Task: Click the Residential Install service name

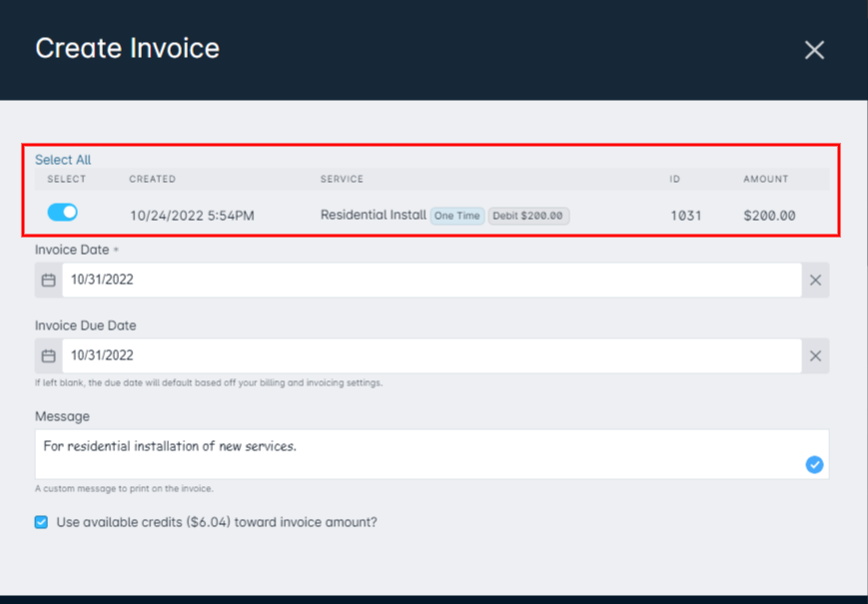Action: [x=374, y=215]
